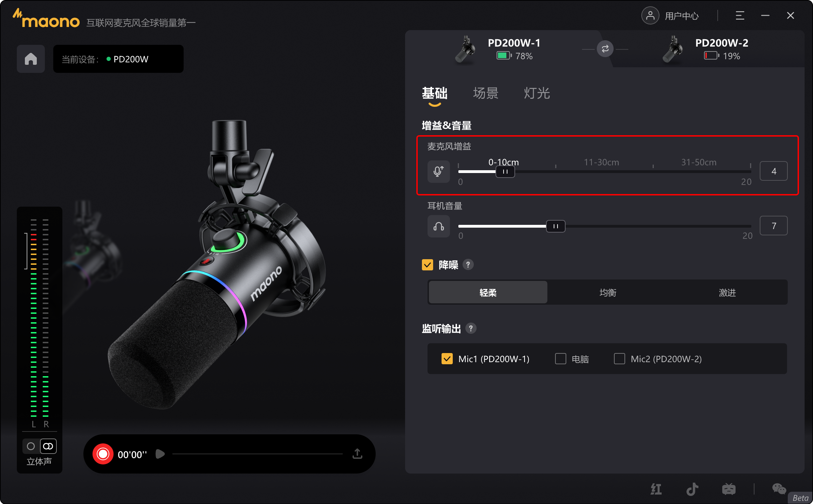Open the WeChat icon

pos(779,489)
